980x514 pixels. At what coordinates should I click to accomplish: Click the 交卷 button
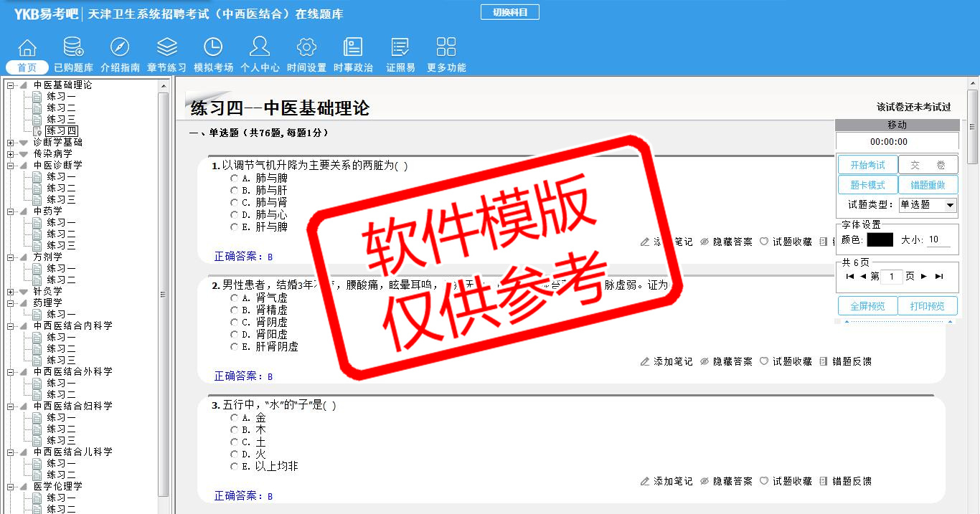[x=928, y=165]
